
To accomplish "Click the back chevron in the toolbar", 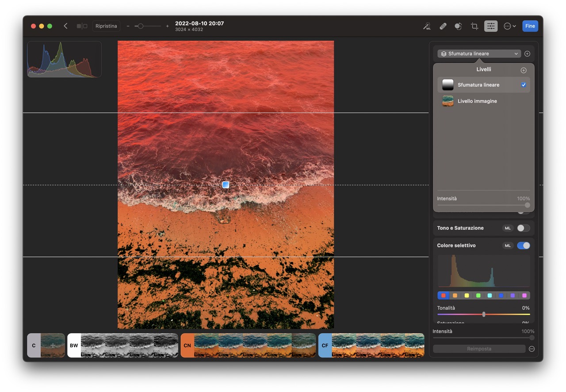I will [x=65, y=26].
